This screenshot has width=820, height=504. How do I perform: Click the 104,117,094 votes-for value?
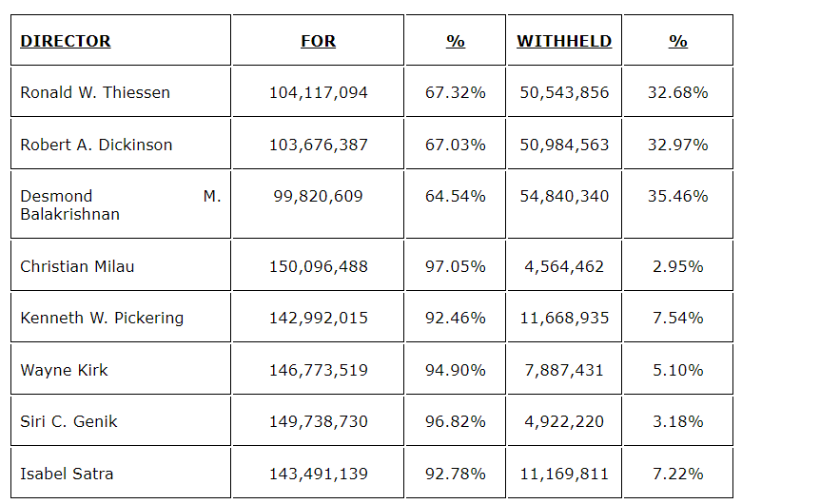318,92
